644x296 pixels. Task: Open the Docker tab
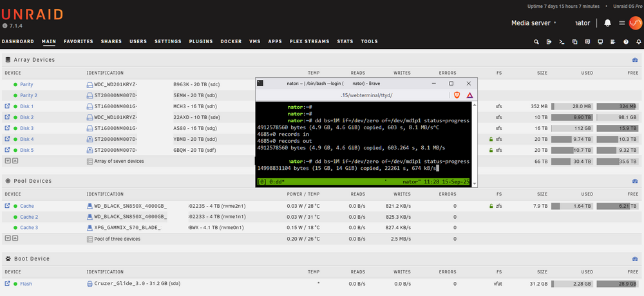[x=231, y=41]
